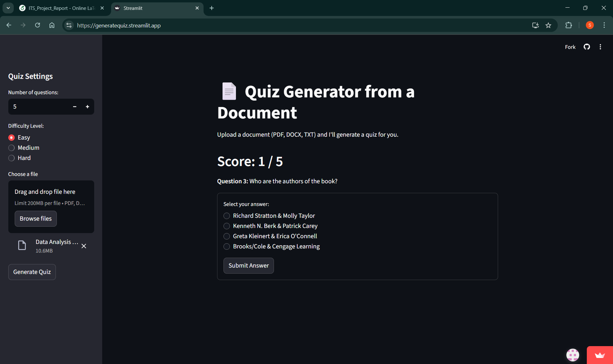Screen dimensions: 613x364
Task: Choose Richard Stratton & Molly Taylor
Action: pos(269,216)
